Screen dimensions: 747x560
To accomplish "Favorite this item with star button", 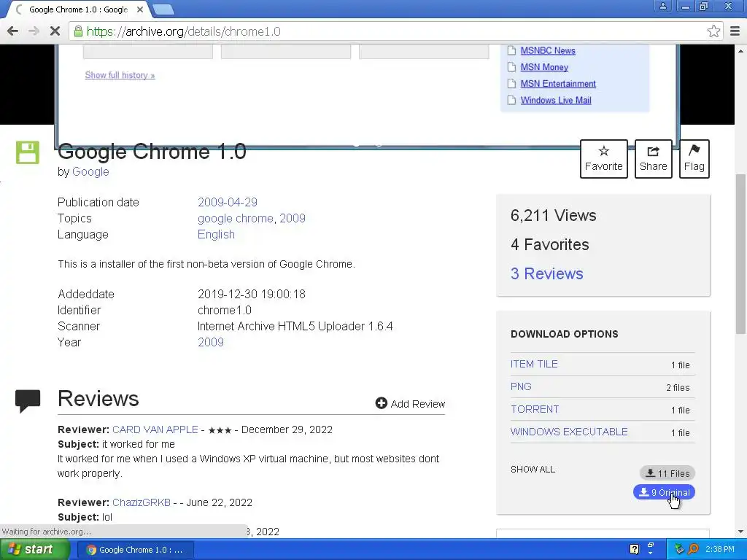I will (x=603, y=158).
